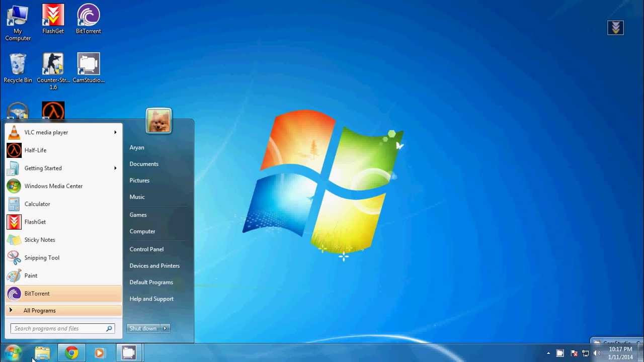Launch VLC media player from Start menu
The image size is (644, 362).
click(63, 132)
